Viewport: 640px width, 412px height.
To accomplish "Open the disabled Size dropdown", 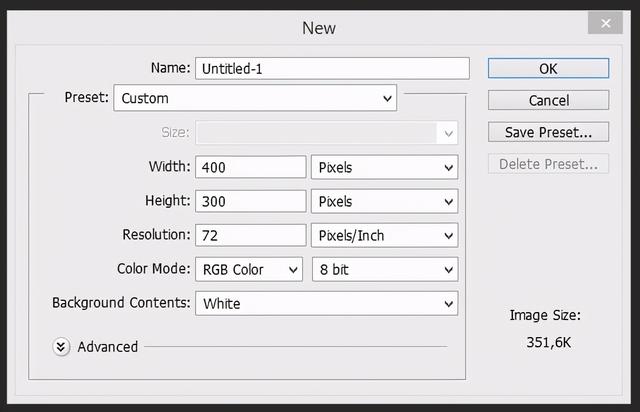I will (x=327, y=133).
